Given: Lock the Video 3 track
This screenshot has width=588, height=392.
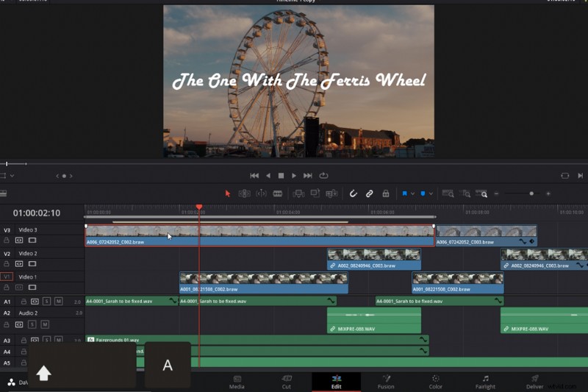Looking at the screenshot, I should [7, 240].
